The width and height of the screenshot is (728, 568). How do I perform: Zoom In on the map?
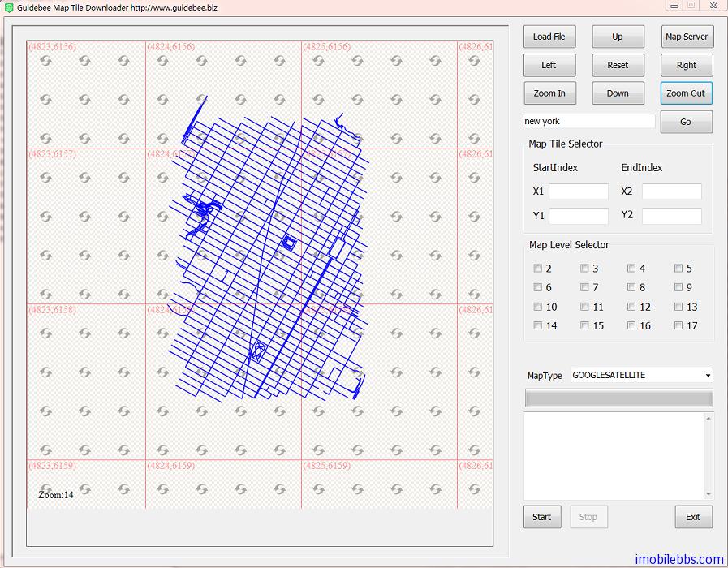click(x=549, y=93)
